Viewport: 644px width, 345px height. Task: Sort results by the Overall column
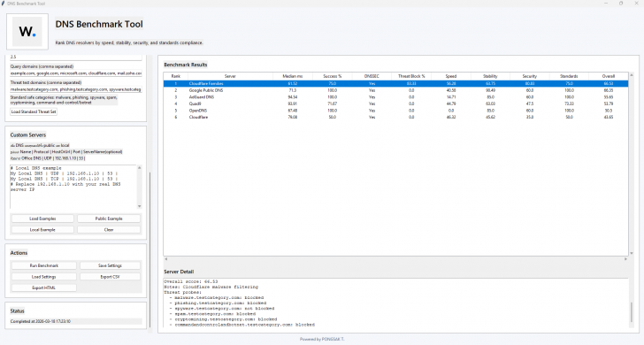[609, 76]
